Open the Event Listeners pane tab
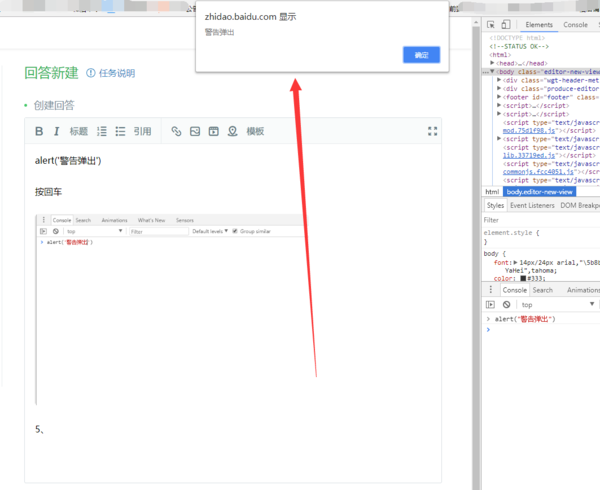Screen dimensions: 600x490 coord(532,205)
